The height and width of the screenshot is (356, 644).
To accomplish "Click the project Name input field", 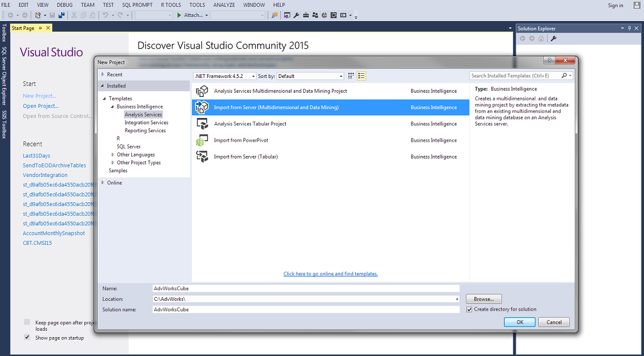I will 306,289.
